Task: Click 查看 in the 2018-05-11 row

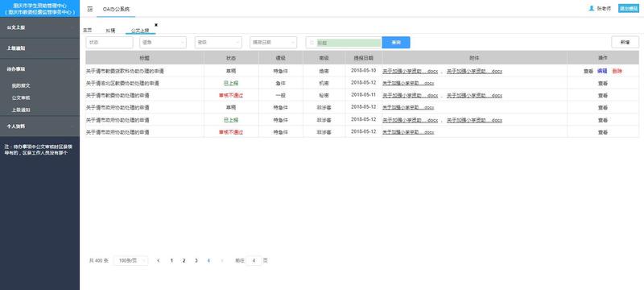Action: tap(602, 95)
